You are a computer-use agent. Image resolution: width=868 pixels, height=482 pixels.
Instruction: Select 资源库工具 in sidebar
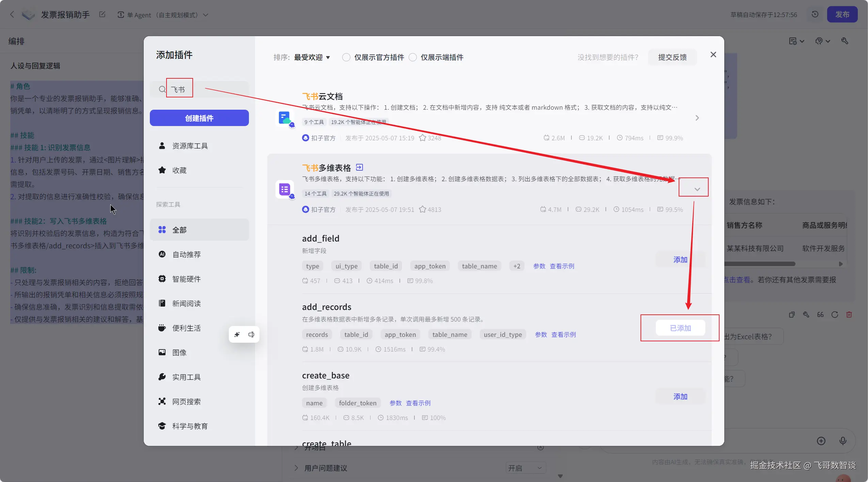pos(190,146)
